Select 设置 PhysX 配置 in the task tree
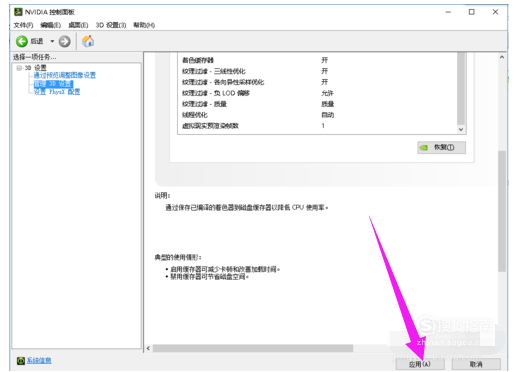Screen dimensions: 517x372 57,92
